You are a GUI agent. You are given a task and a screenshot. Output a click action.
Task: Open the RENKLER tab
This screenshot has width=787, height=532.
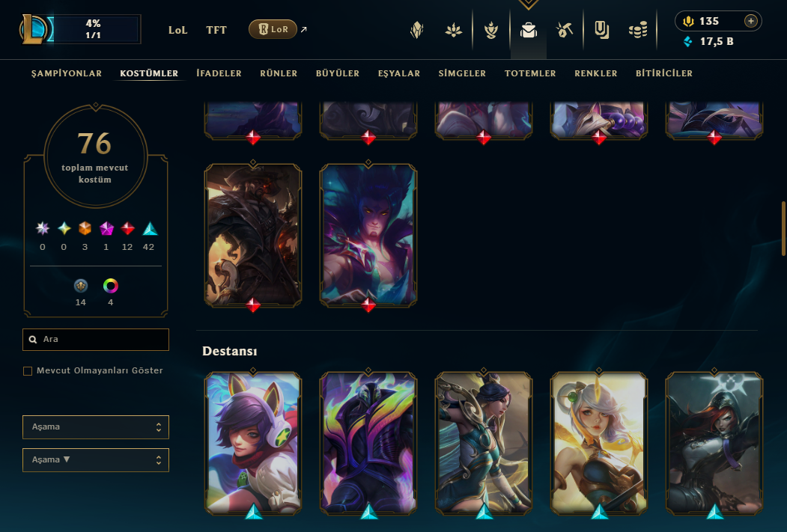click(596, 73)
